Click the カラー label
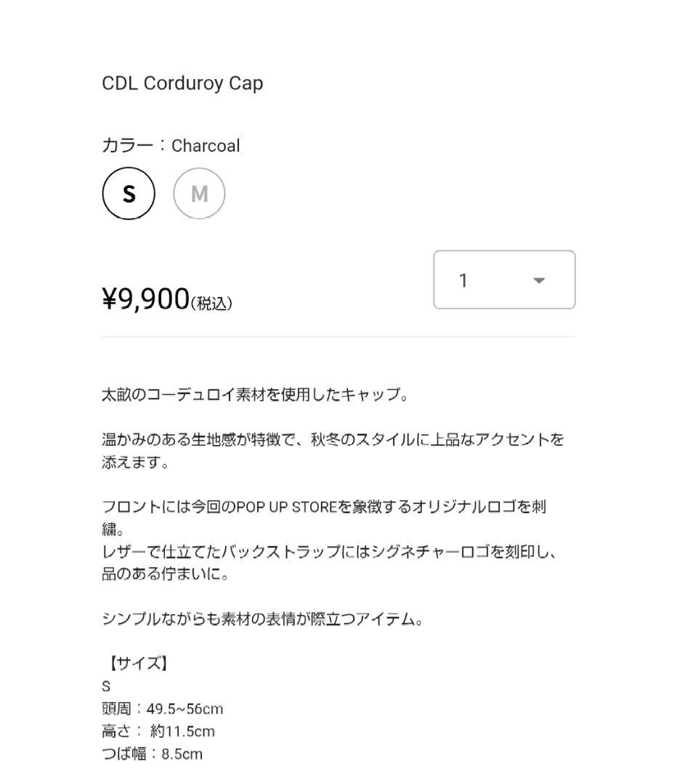The height and width of the screenshot is (784, 677). (124, 145)
